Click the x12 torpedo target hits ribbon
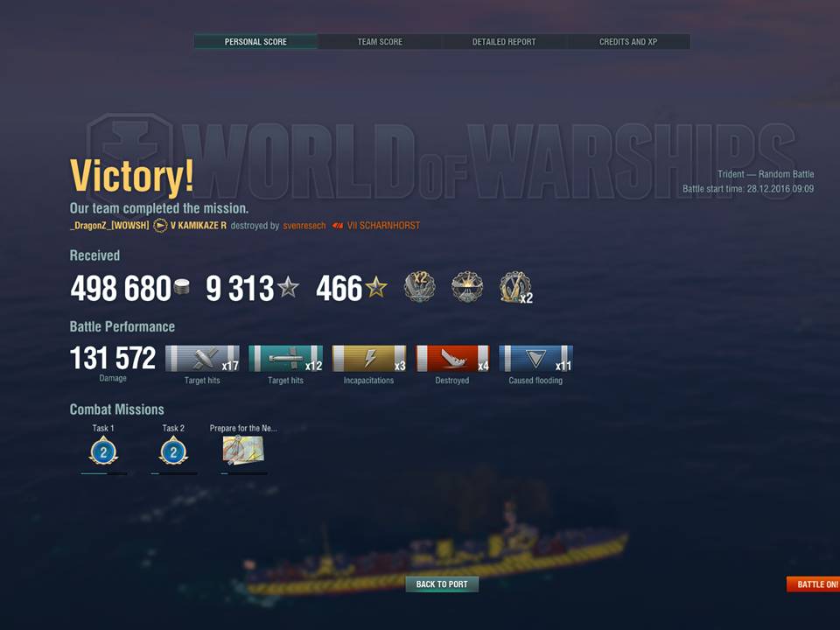This screenshot has width=840, height=630. [285, 359]
